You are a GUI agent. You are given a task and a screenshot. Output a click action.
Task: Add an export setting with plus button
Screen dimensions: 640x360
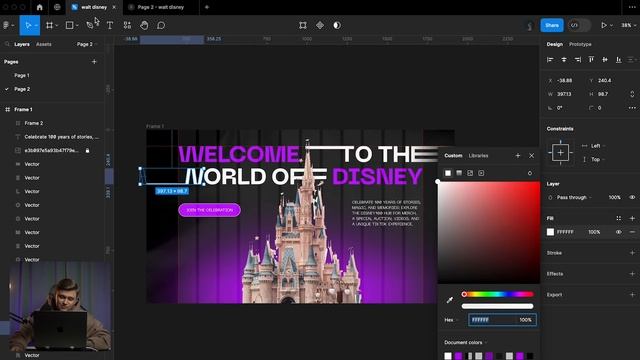632,295
